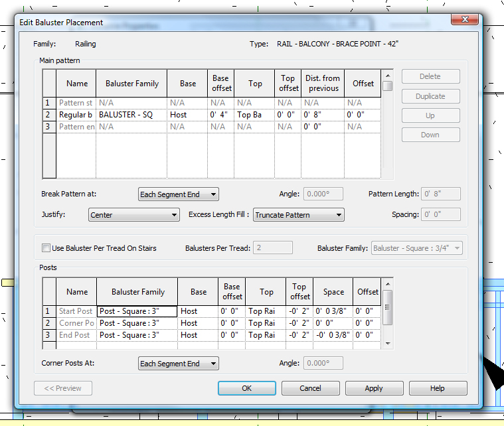The image size is (504, 426).
Task: Enable Use Baluster Per Tread On Stairs
Action: click(x=46, y=248)
